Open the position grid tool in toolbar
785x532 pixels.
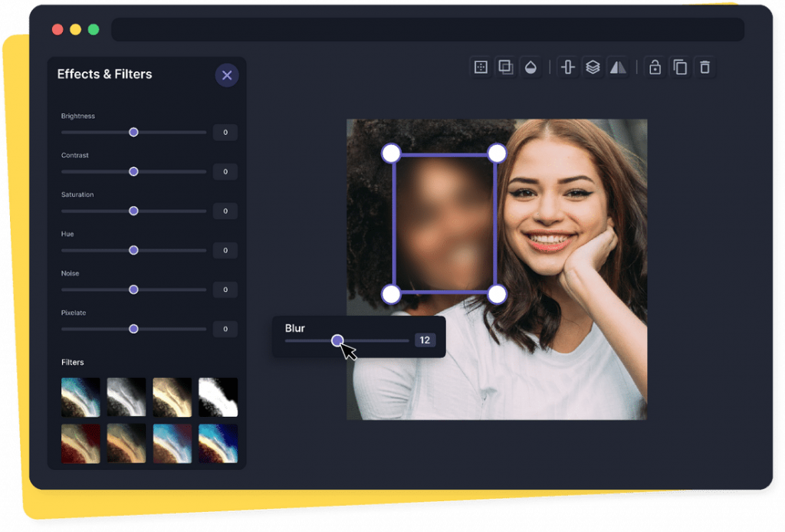click(x=481, y=67)
